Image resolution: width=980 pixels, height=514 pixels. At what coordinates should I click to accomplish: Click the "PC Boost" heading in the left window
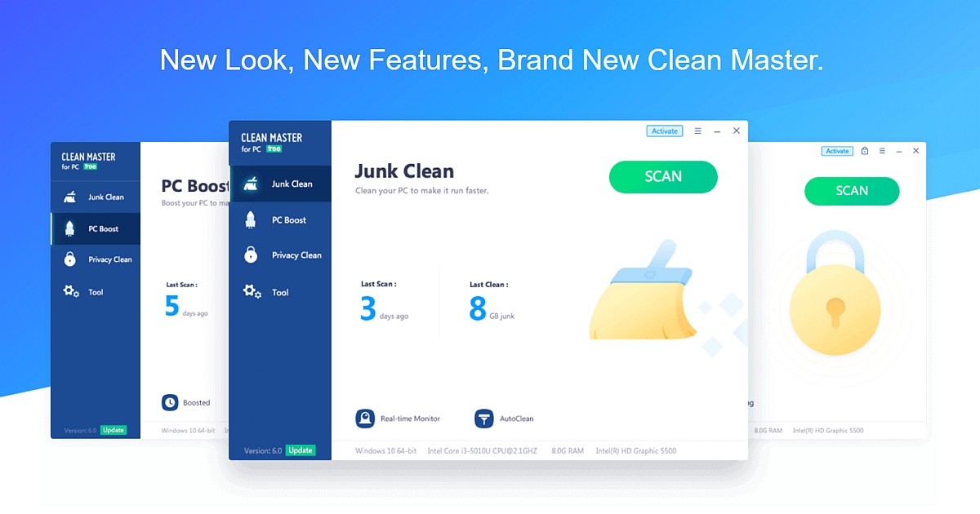point(195,186)
